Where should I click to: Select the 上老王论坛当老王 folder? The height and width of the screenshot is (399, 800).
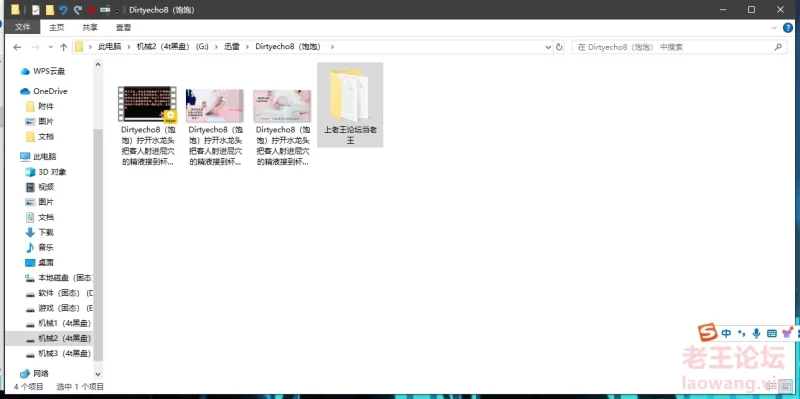click(350, 105)
